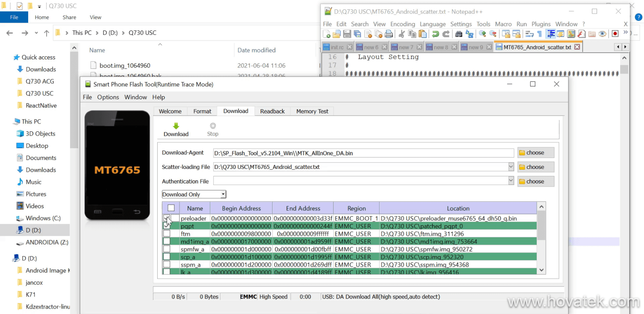Sort by Date modified column in Explorer

257,50
